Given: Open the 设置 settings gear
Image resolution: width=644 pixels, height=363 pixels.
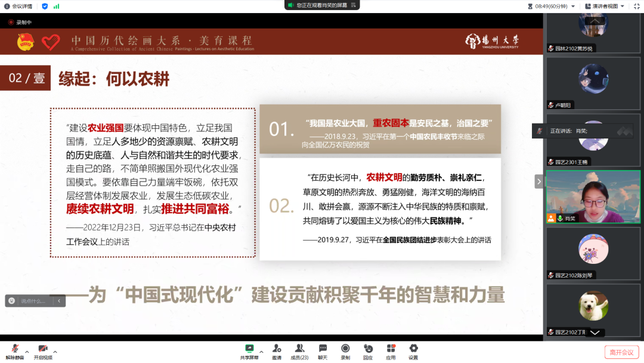Looking at the screenshot, I should point(413,349).
